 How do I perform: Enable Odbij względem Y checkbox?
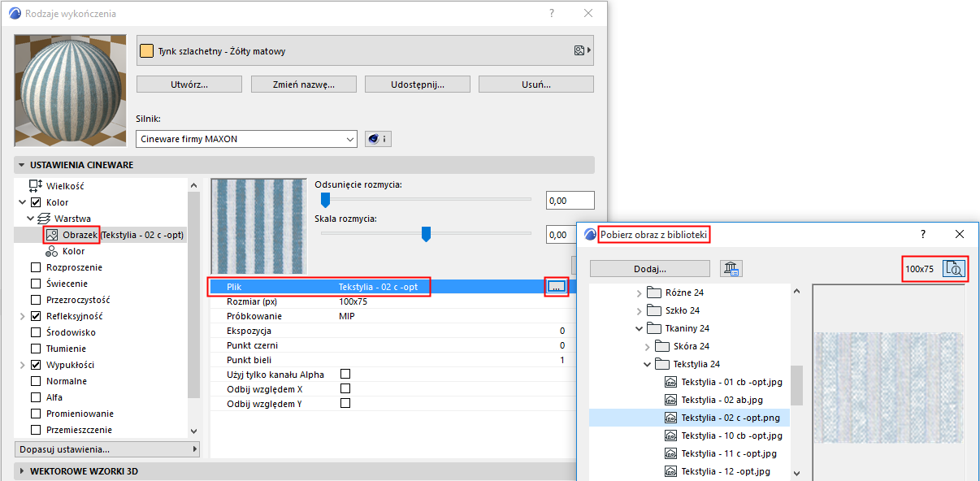[x=345, y=403]
